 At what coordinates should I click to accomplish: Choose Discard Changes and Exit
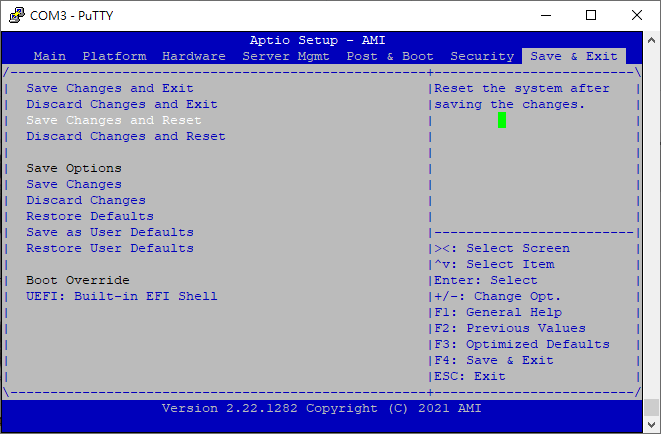point(122,104)
